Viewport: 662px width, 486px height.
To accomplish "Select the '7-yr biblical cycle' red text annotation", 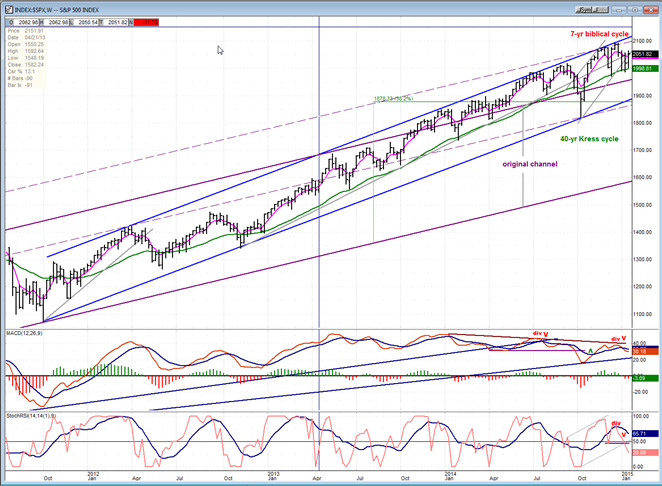I will [x=600, y=34].
